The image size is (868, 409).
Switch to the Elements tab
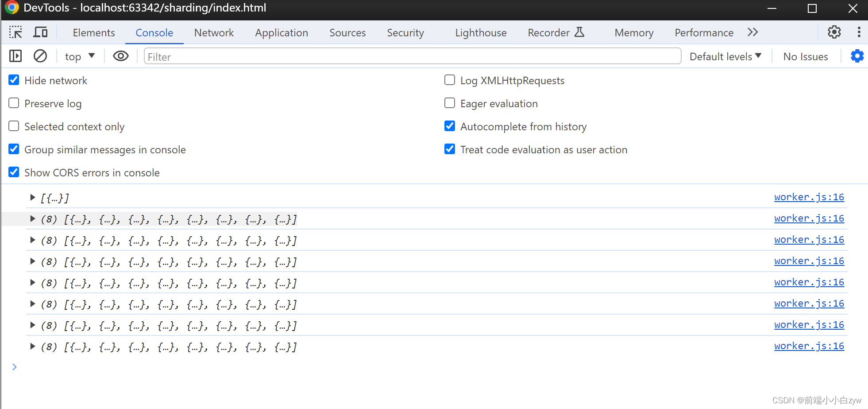click(94, 33)
